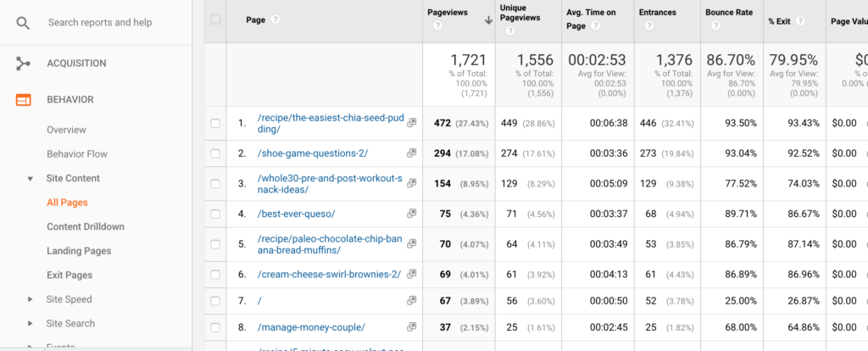Expand the Site Speed section arrow
This screenshot has width=868, height=351.
tap(31, 299)
